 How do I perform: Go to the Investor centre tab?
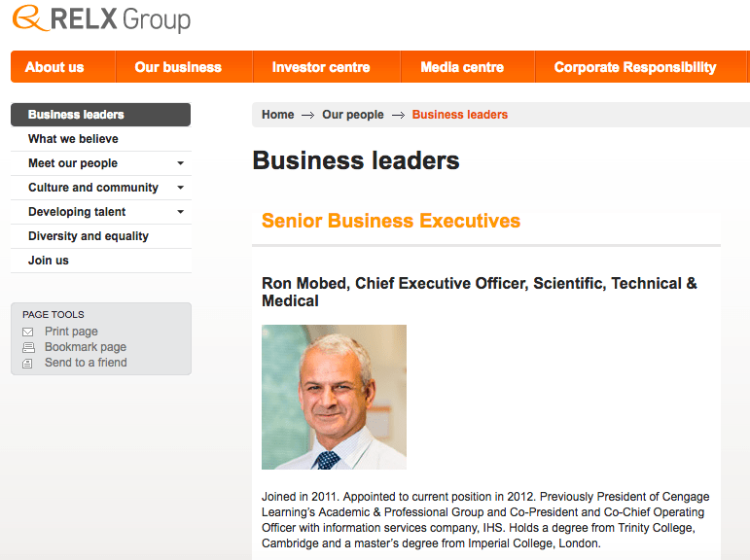(x=321, y=67)
